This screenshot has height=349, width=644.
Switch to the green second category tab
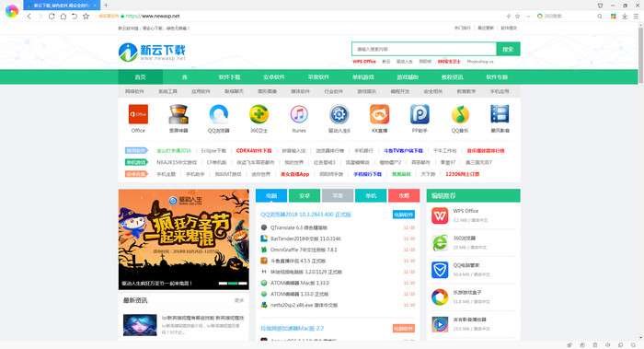coord(305,195)
